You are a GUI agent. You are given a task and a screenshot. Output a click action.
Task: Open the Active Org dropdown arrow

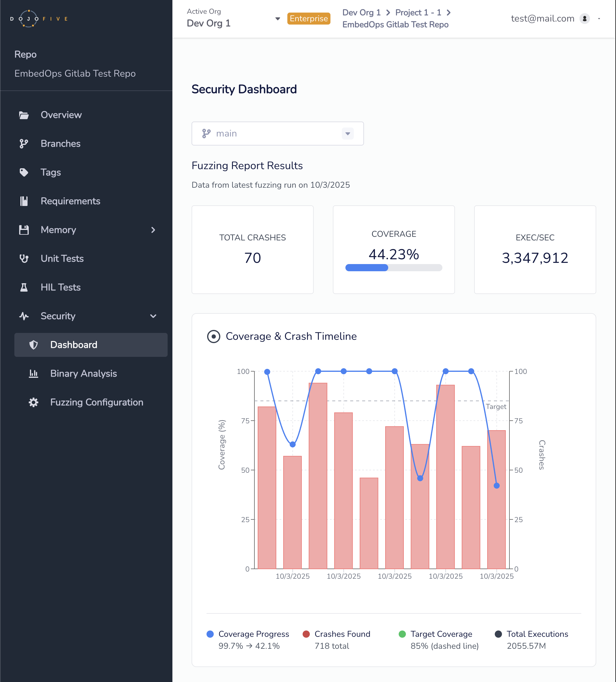pyautogui.click(x=277, y=19)
